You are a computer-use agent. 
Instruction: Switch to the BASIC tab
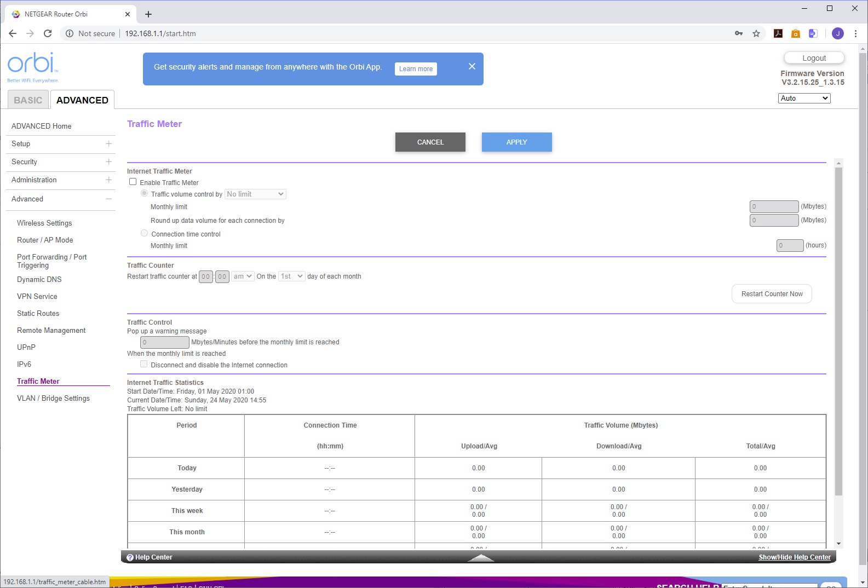click(x=28, y=100)
